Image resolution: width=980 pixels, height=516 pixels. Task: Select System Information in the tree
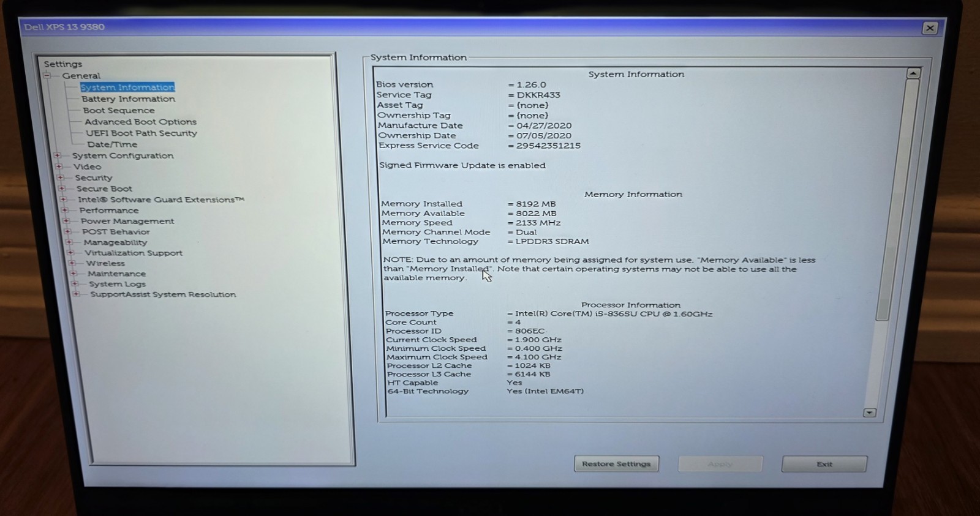tap(127, 88)
